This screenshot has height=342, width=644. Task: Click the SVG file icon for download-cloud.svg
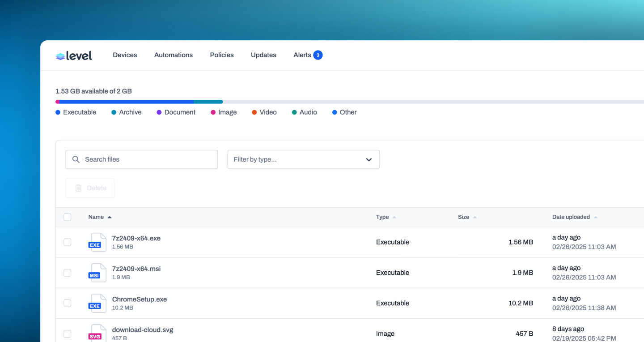[97, 333]
